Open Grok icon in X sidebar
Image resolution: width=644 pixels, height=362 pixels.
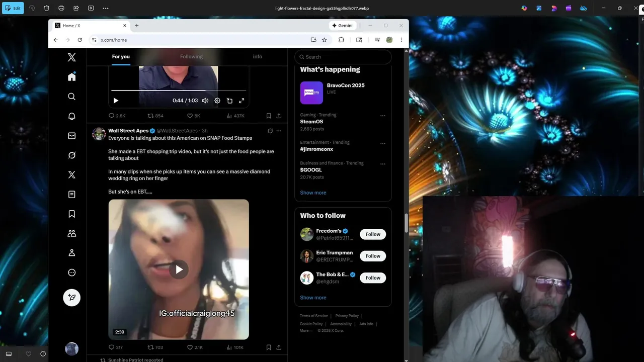[71, 155]
